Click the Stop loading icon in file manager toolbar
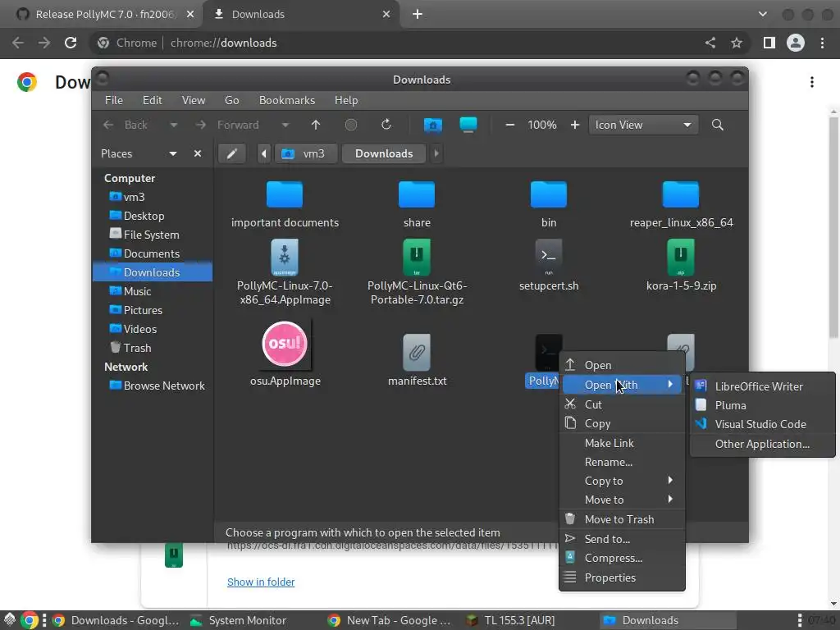The height and width of the screenshot is (630, 840). [x=351, y=125]
